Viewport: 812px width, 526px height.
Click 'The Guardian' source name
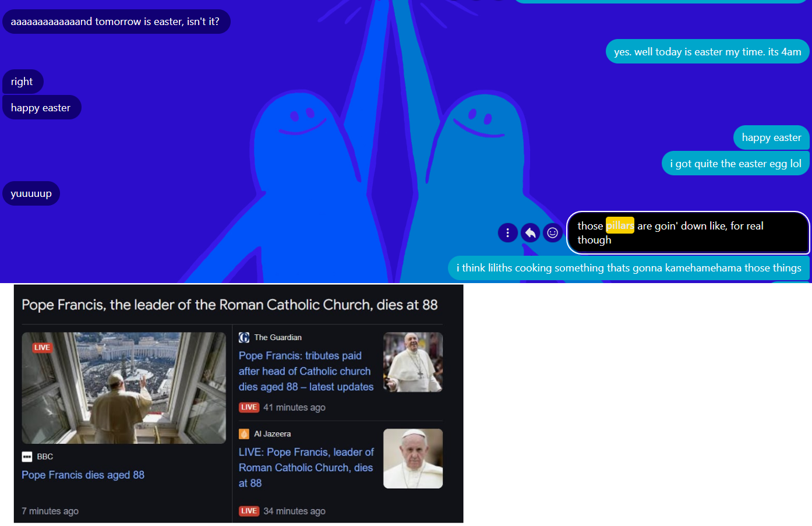278,337
